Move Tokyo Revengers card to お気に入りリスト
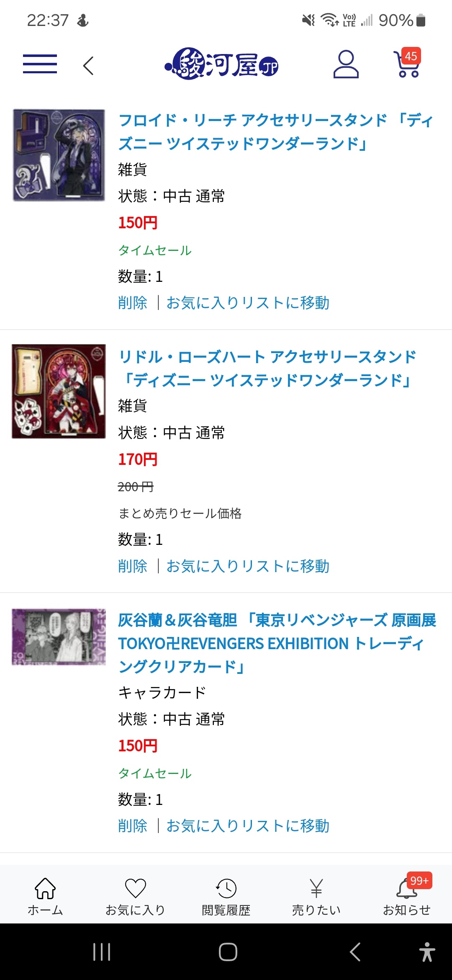The image size is (452, 980). point(248,826)
